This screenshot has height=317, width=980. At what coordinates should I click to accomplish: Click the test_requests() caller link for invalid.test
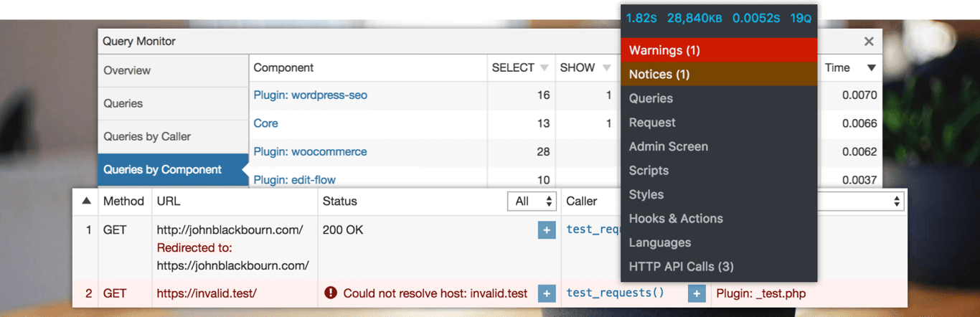(x=615, y=293)
